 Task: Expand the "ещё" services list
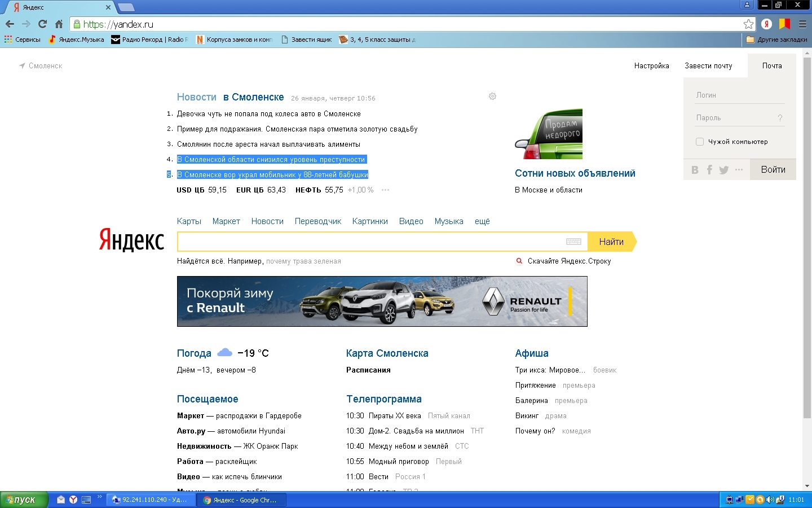(482, 221)
